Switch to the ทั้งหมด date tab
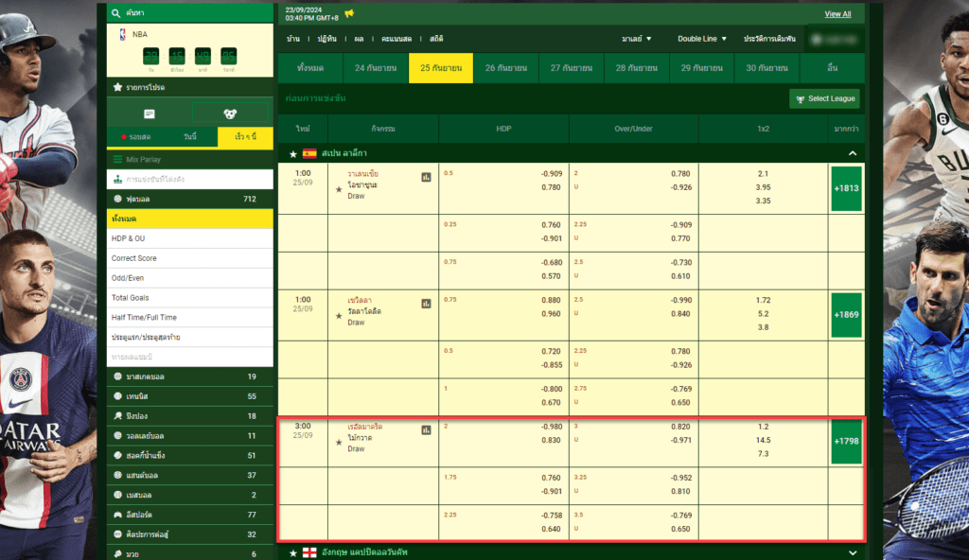 tap(310, 68)
